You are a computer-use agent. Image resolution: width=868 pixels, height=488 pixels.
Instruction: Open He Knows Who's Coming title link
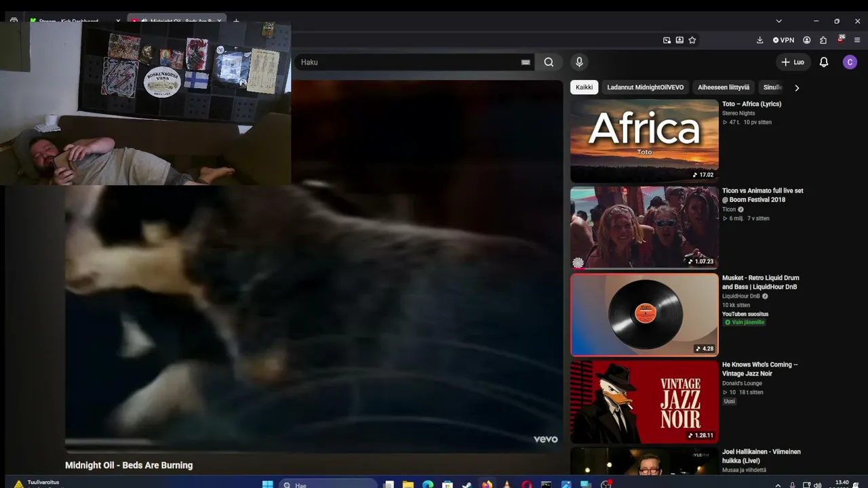[x=760, y=369]
